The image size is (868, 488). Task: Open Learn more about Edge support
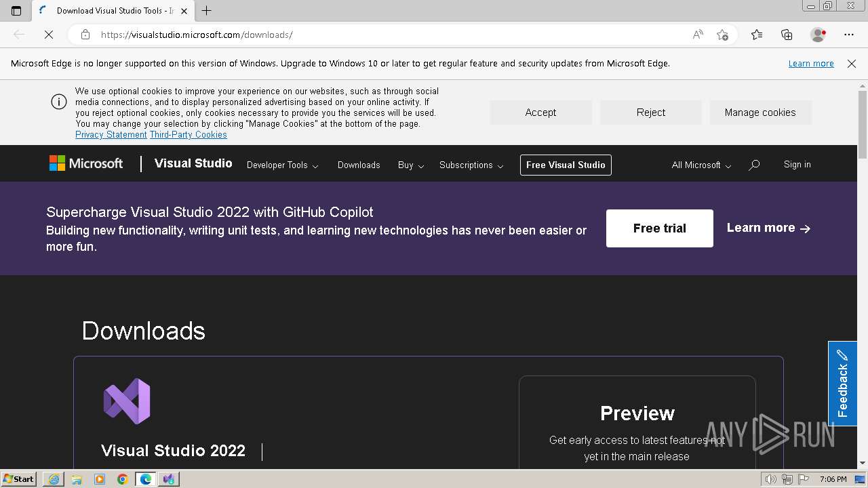[811, 64]
